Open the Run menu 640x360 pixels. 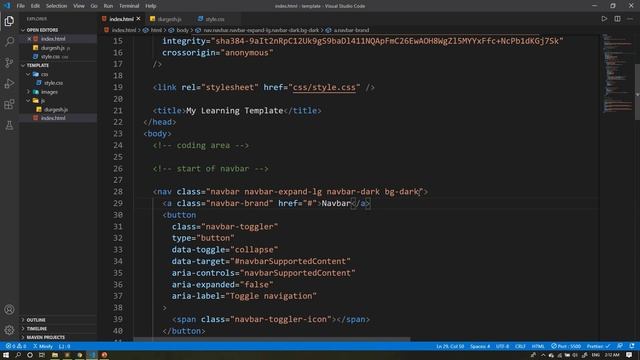tap(108, 6)
